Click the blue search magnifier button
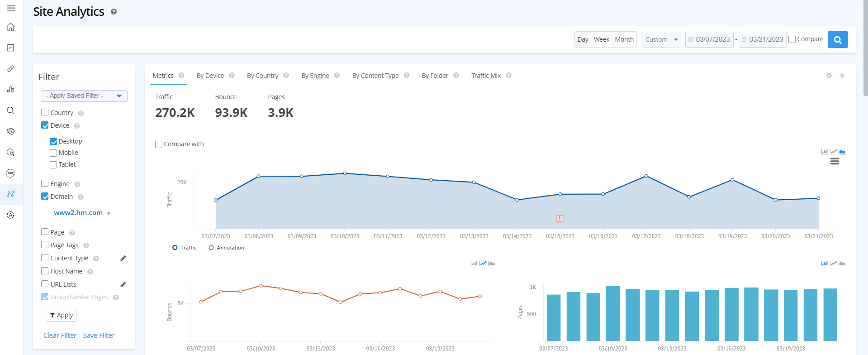Screen dimensions: 868x355 [x=837, y=40]
